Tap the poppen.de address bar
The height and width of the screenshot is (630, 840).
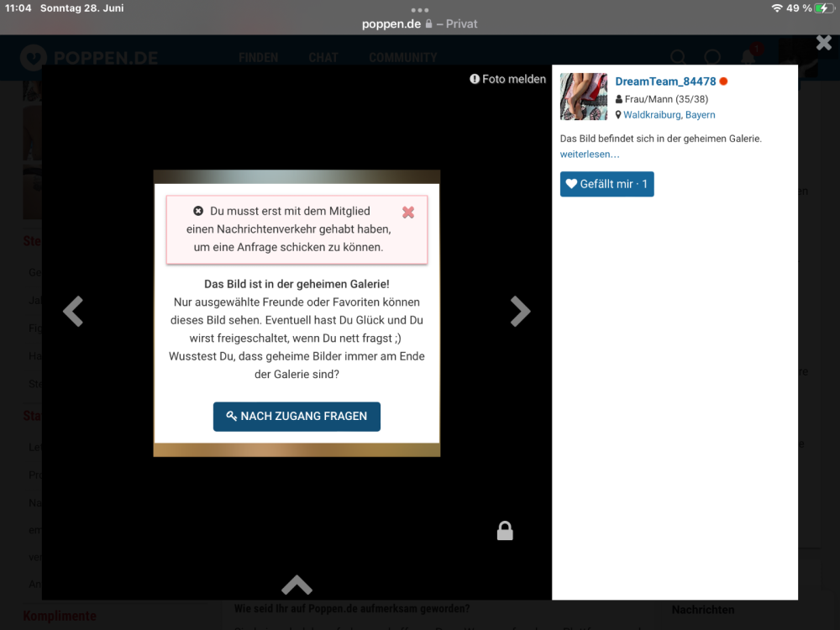(x=419, y=24)
